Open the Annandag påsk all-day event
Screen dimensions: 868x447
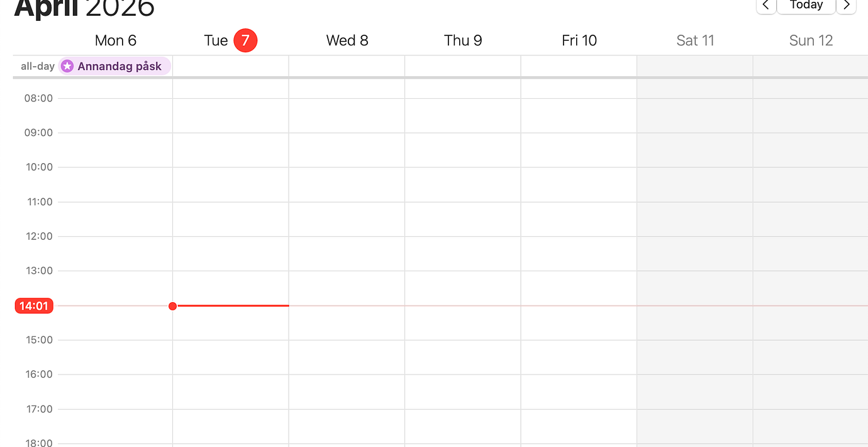click(x=119, y=66)
